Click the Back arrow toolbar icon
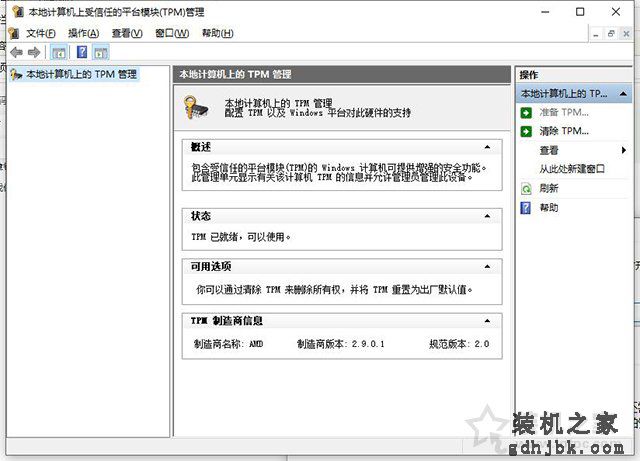Screen dimensions: 640x461 (17, 52)
